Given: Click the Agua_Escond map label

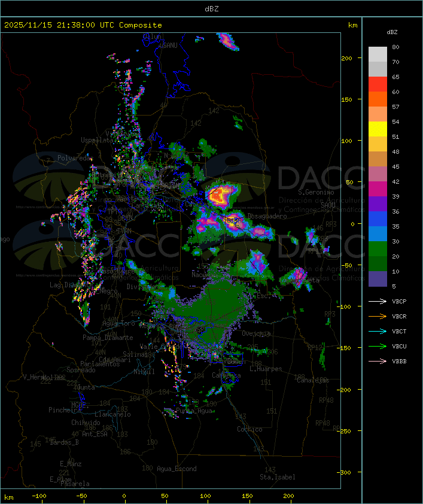Looking at the screenshot, I should [x=176, y=469].
